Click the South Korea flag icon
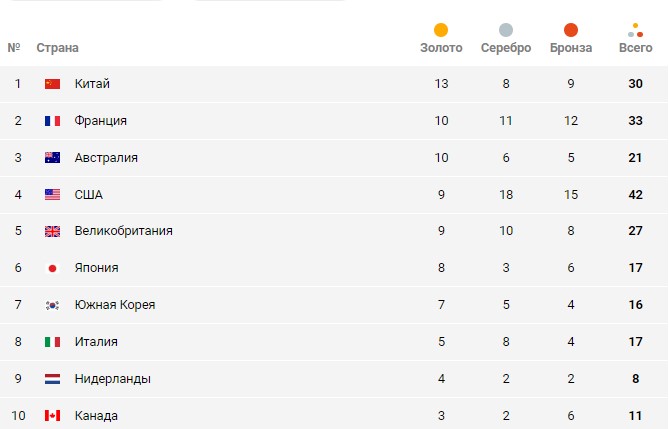This screenshot has height=429, width=669. 53,305
